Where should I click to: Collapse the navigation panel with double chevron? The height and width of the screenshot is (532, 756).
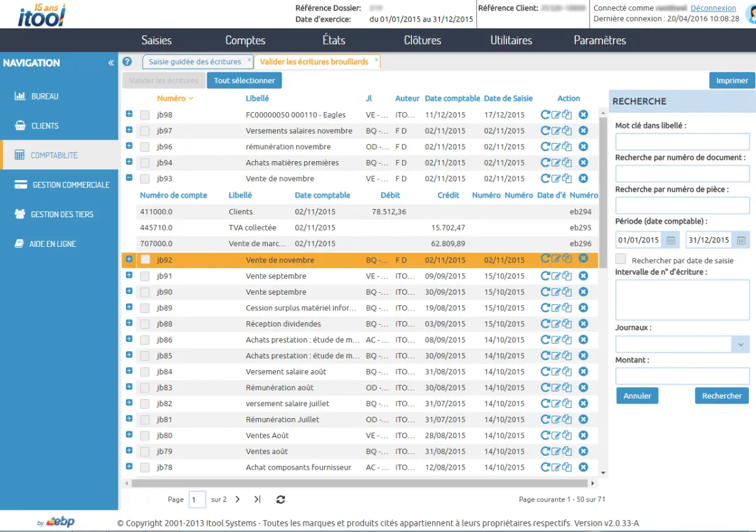coord(111,63)
